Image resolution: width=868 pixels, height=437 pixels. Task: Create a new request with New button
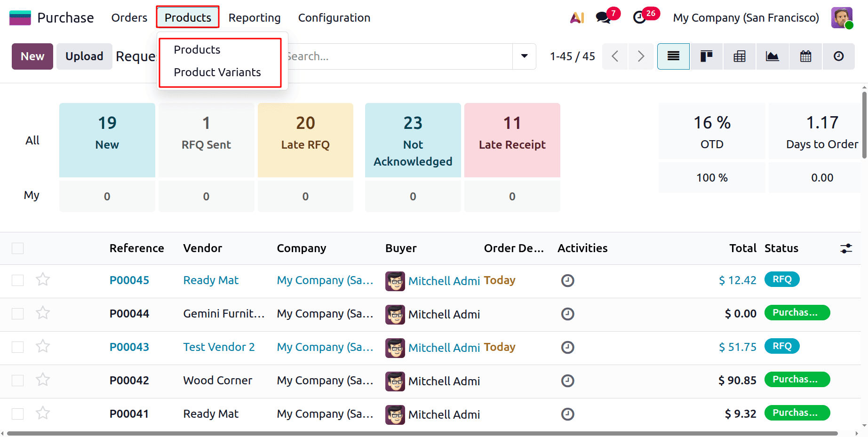[x=32, y=56]
